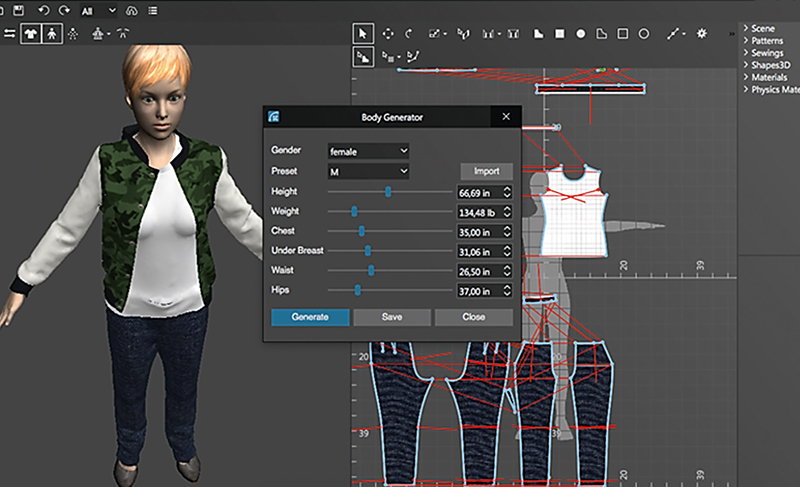This screenshot has height=487, width=800.
Task: Select the white shirt pattern piece
Action: (573, 219)
